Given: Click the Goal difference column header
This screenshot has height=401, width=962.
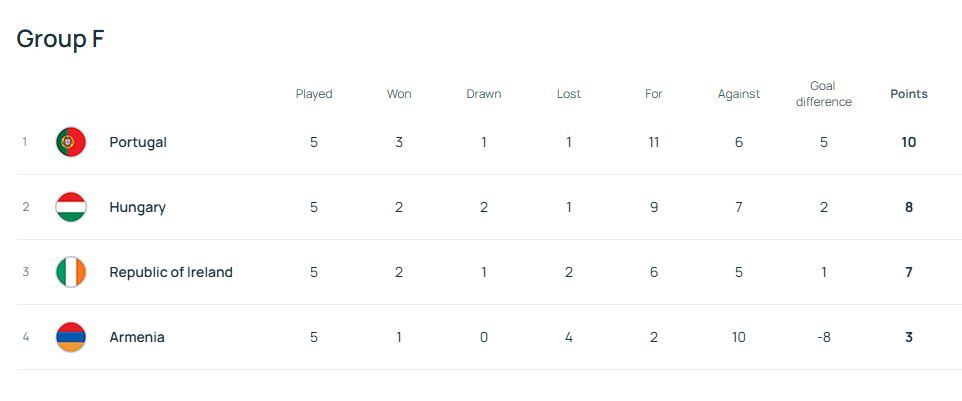Looking at the screenshot, I should pos(823,94).
